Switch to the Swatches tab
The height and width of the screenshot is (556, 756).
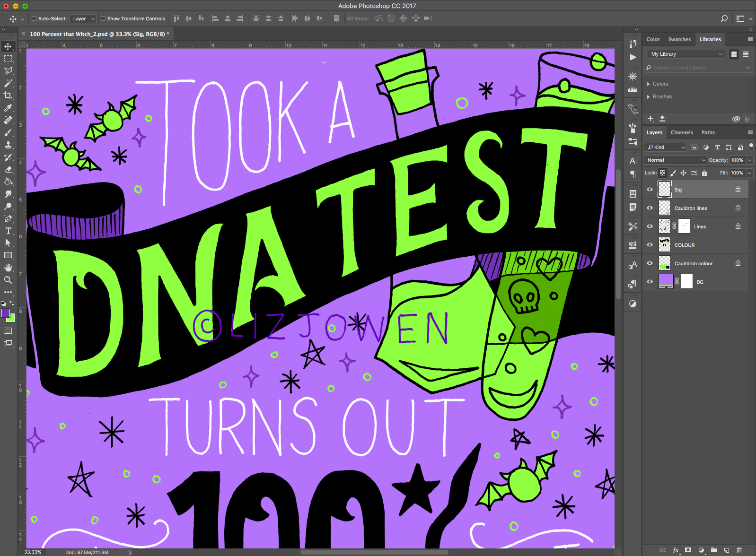679,39
